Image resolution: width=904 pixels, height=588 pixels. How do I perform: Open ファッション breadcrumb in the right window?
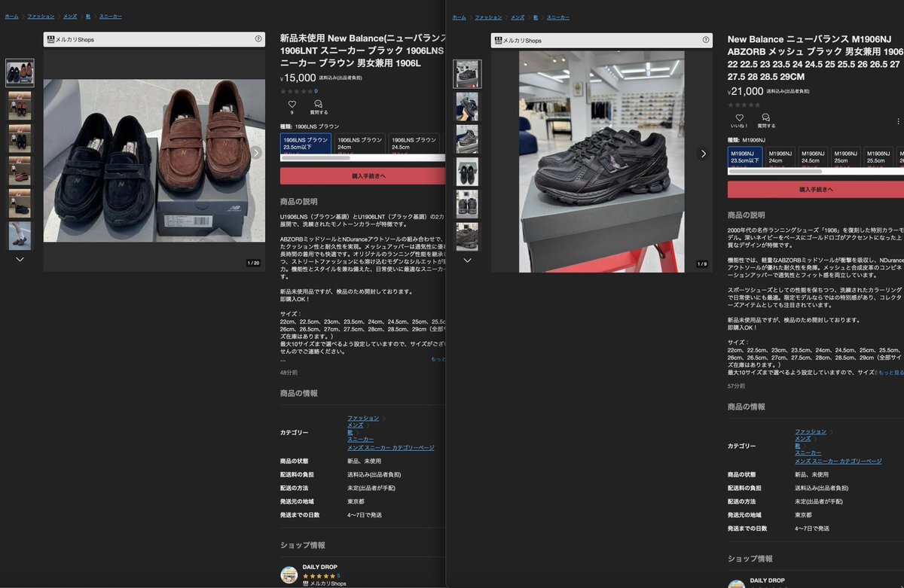[488, 17]
